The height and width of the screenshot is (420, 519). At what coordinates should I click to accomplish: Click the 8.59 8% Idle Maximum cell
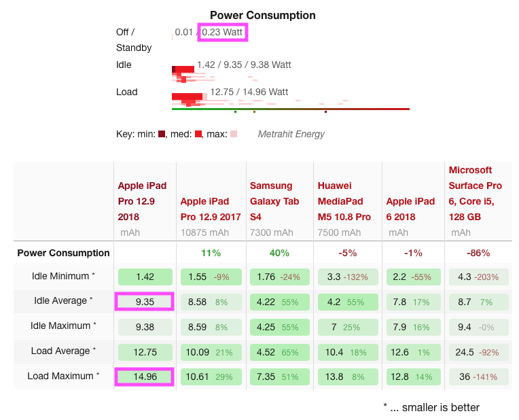(x=211, y=327)
